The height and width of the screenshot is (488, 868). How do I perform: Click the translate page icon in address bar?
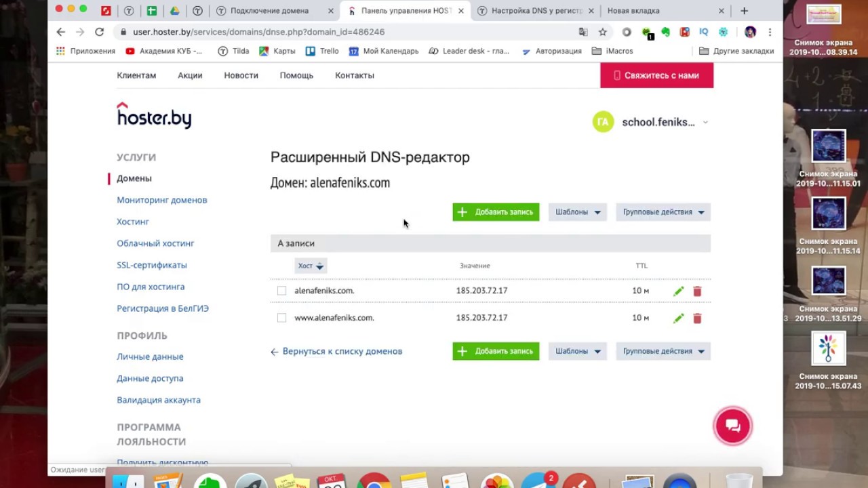pos(583,32)
